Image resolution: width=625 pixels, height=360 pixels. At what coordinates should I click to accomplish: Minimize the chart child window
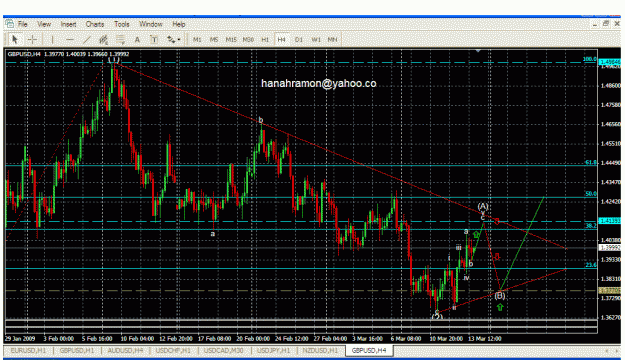pyautogui.click(x=595, y=24)
